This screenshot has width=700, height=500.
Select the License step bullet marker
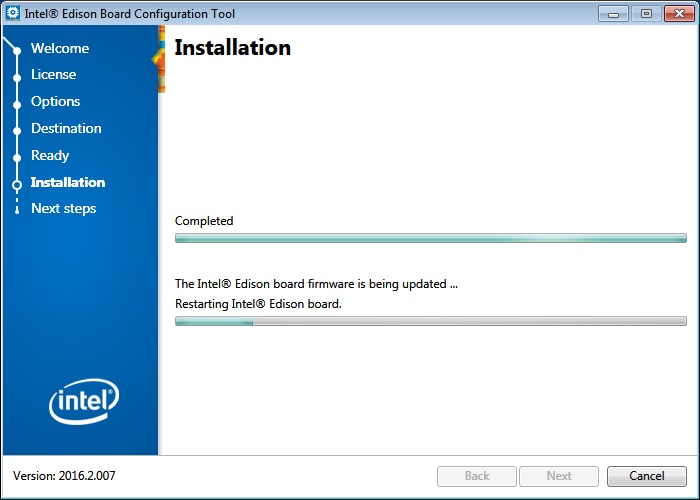[x=17, y=78]
